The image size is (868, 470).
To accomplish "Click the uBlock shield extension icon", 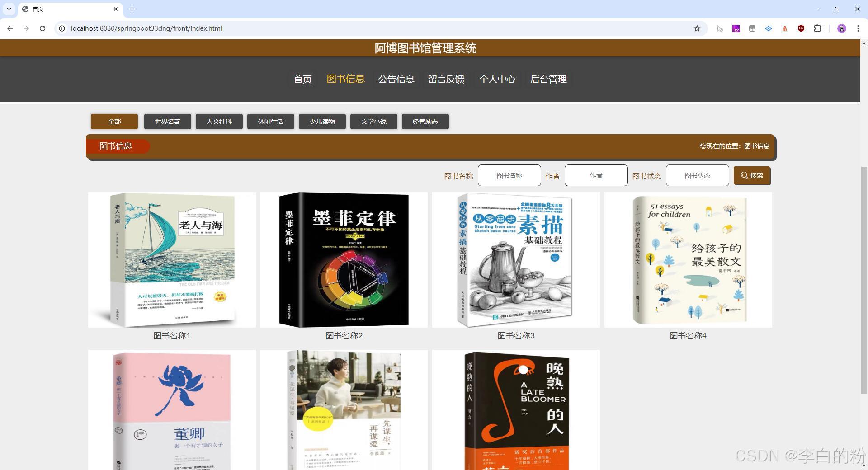I will pos(801,28).
